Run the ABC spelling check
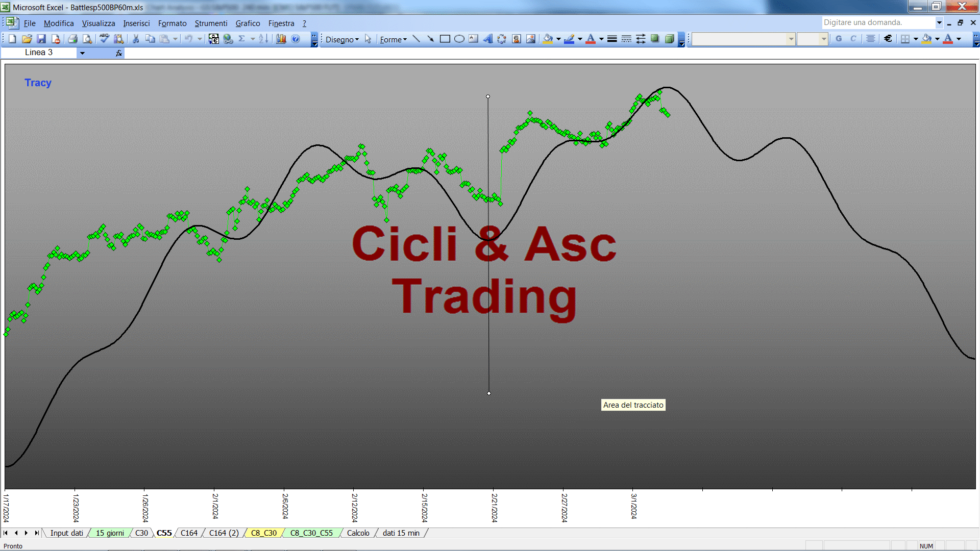980x551 pixels. point(104,39)
